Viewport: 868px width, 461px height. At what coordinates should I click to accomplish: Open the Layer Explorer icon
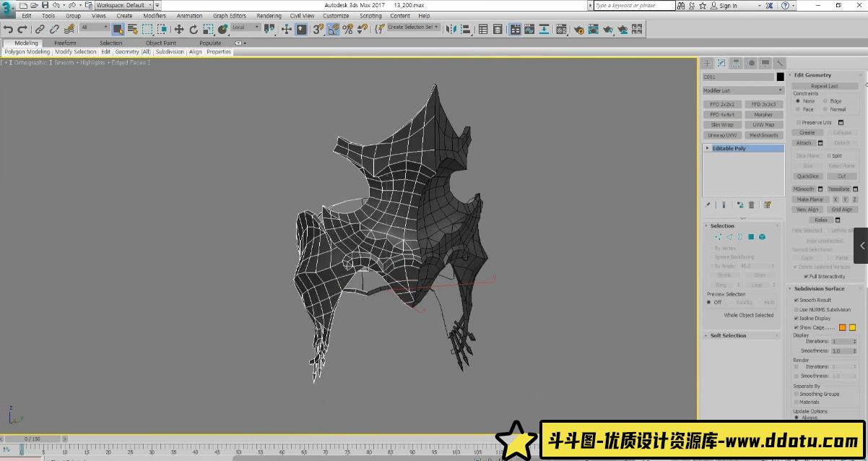(x=498, y=29)
